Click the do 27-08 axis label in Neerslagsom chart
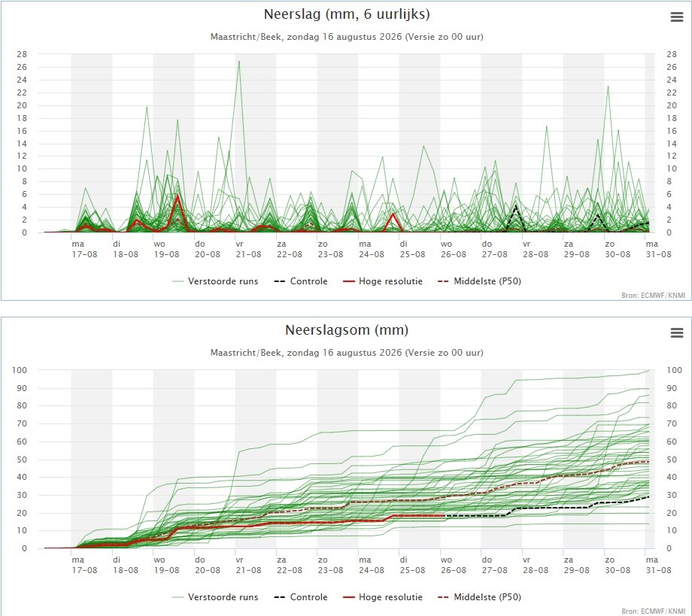The height and width of the screenshot is (616, 692). point(494,565)
